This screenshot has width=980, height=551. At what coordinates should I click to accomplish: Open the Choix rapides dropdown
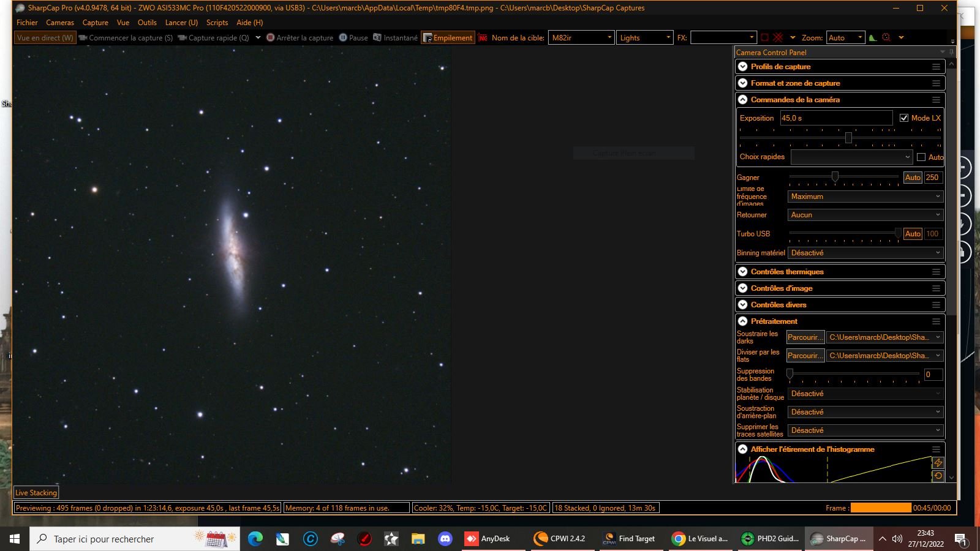852,157
